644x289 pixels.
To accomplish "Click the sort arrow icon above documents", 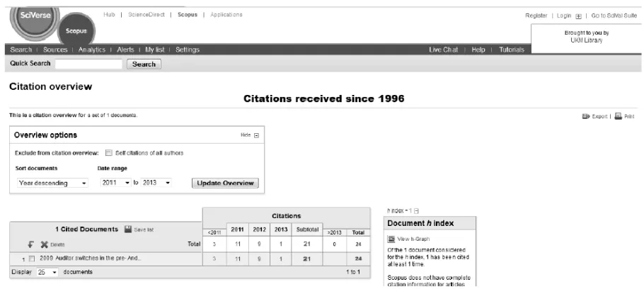I will tap(31, 244).
